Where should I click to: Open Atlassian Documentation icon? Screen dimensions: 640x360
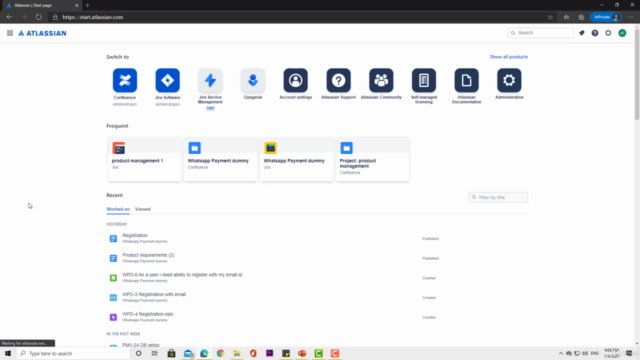pyautogui.click(x=467, y=80)
